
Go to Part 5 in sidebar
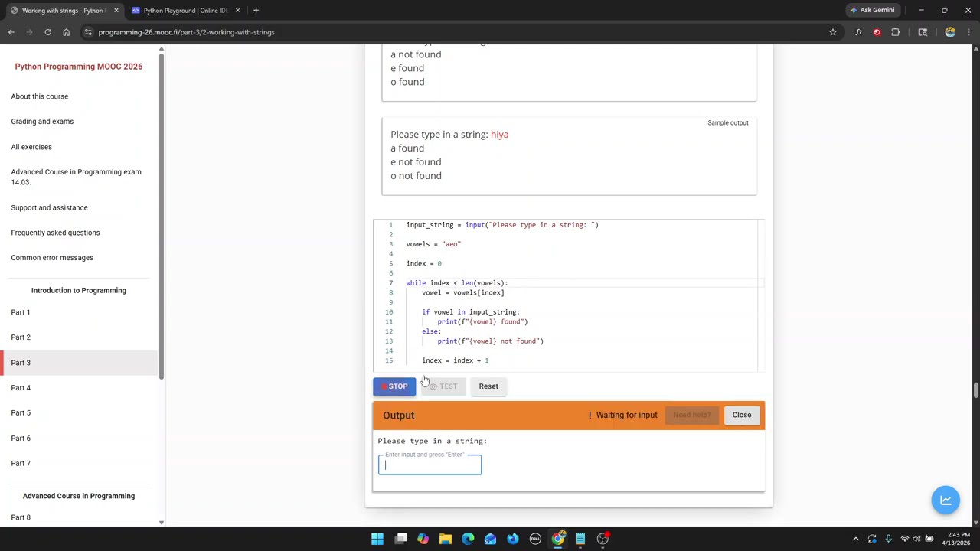(21, 413)
